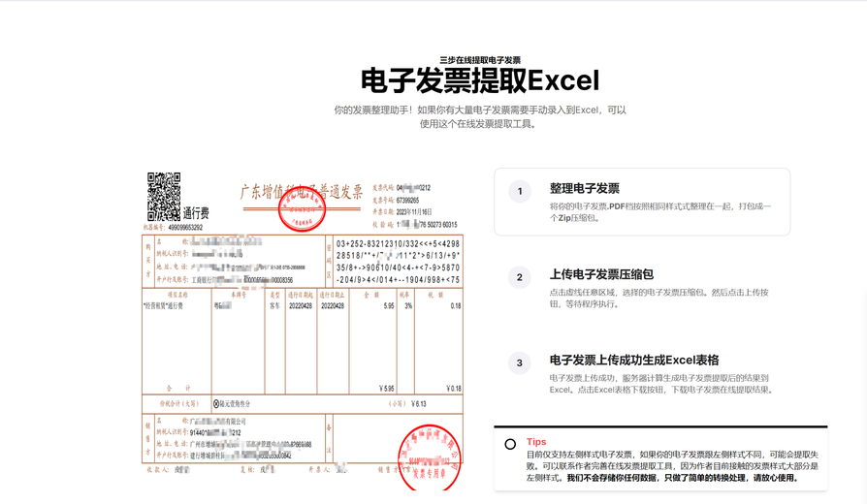867x504 pixels.
Task: Click the ¥0.18 tax total
Action: pyautogui.click(x=454, y=389)
